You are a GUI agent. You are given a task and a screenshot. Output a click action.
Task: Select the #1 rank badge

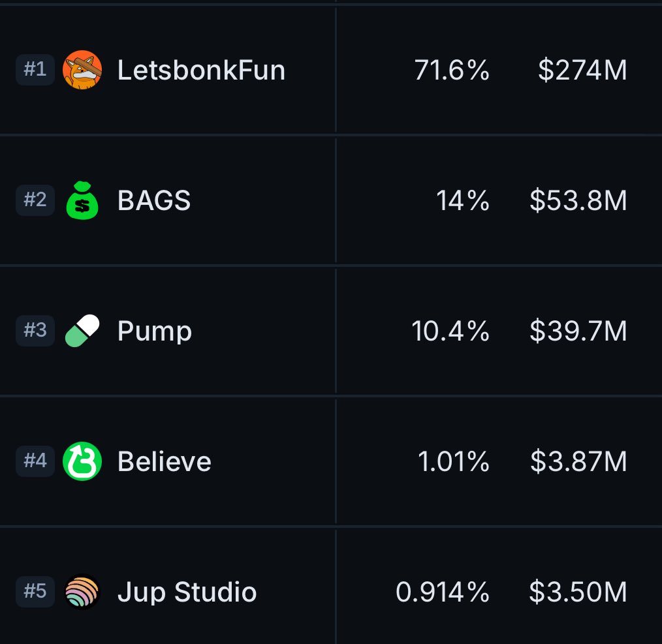35,70
